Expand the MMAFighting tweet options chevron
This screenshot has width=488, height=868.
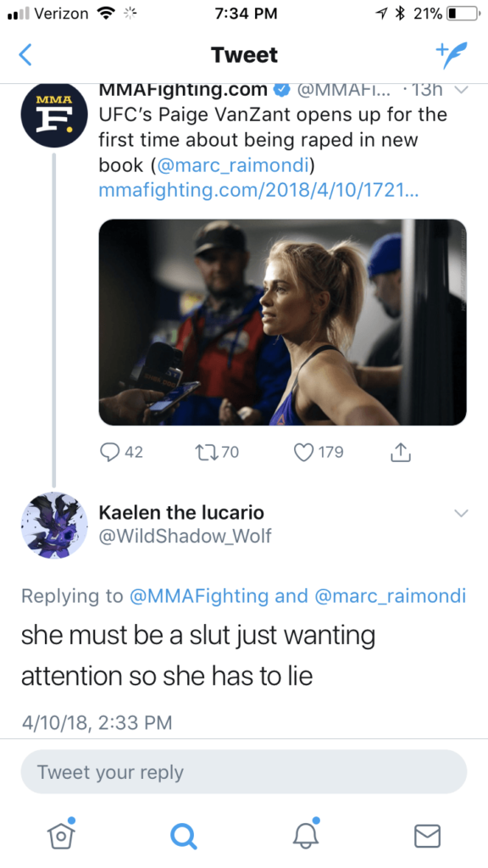(462, 89)
